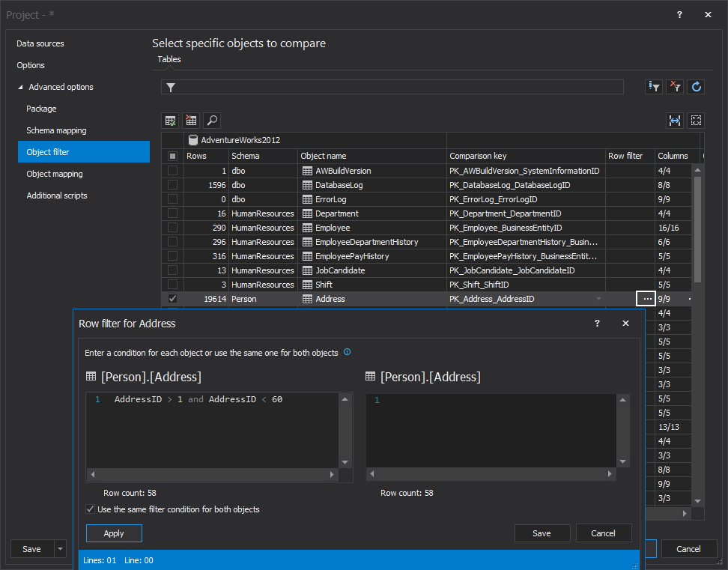Check the Employee table checkbox
Screen dimensions: 728x570
[173, 228]
